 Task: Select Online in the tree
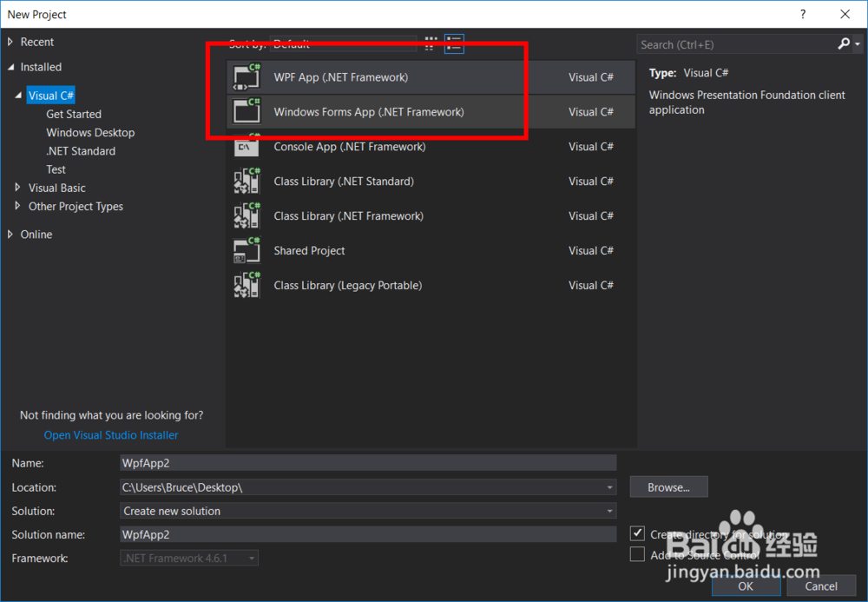36,235
